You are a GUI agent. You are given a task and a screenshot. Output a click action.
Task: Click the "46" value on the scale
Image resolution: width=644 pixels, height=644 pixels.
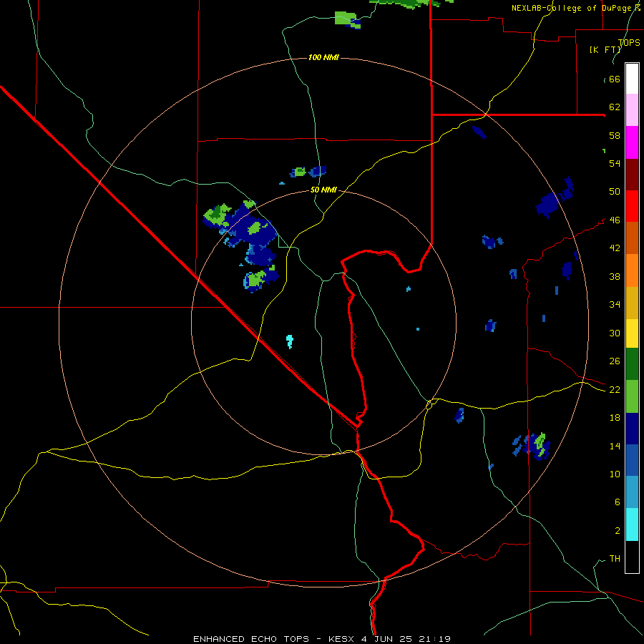[x=615, y=220]
